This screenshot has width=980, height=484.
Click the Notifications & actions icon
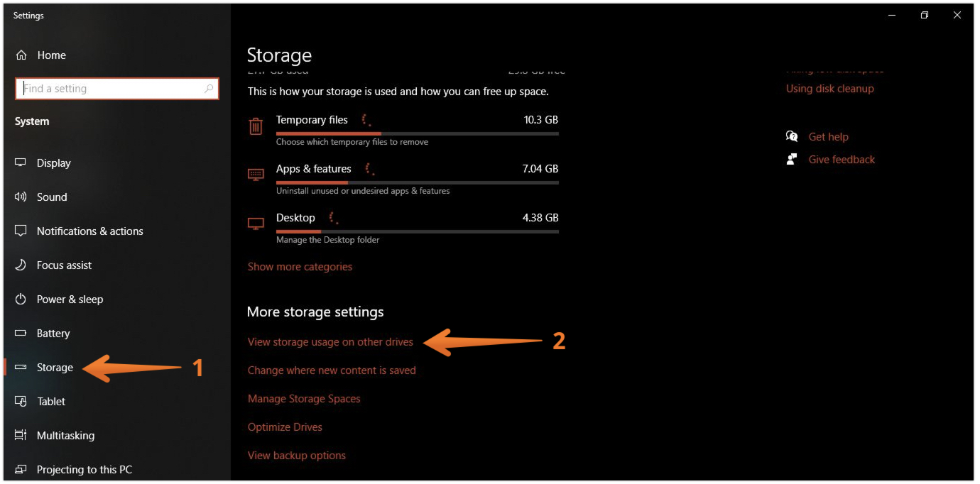pyautogui.click(x=21, y=231)
